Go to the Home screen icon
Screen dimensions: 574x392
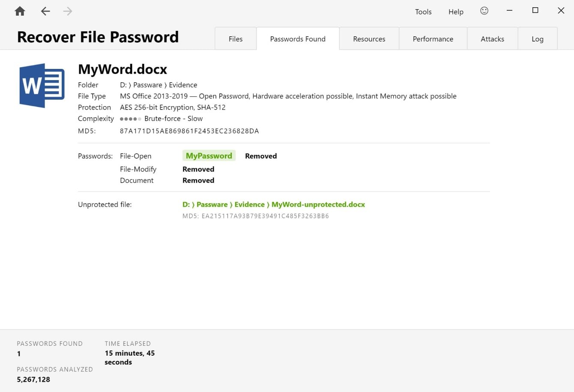pos(20,12)
